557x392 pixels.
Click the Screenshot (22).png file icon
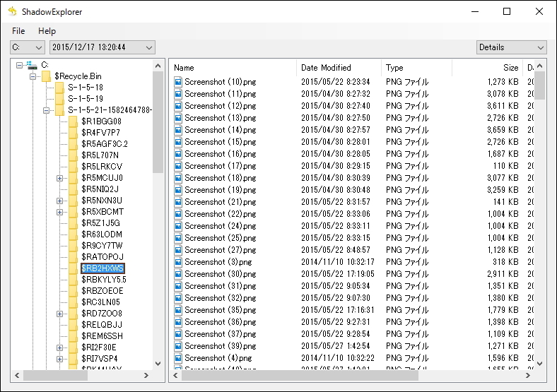pos(178,214)
